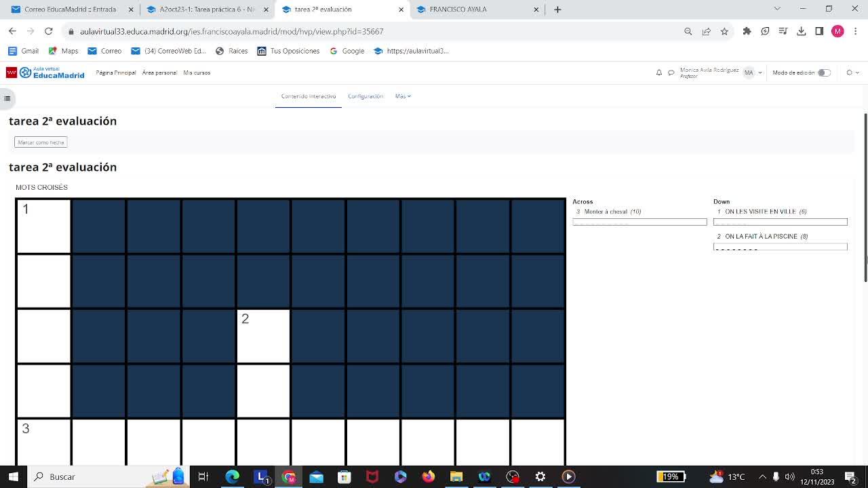Click the answer field for 'Monter à cheval'
The image size is (868, 488).
tap(639, 222)
